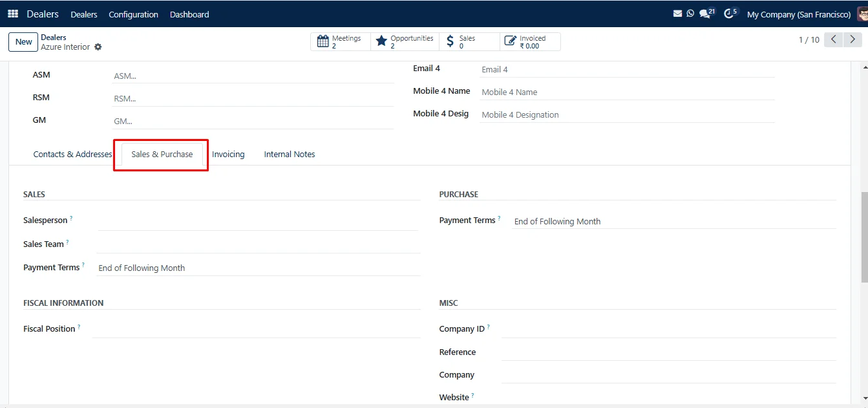Show Purchase Payment Terms help question mark
The height and width of the screenshot is (408, 868).
tap(499, 219)
